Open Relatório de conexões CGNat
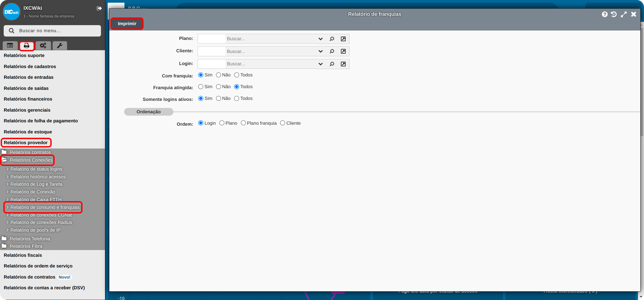This screenshot has height=300, width=644. pos(41,215)
